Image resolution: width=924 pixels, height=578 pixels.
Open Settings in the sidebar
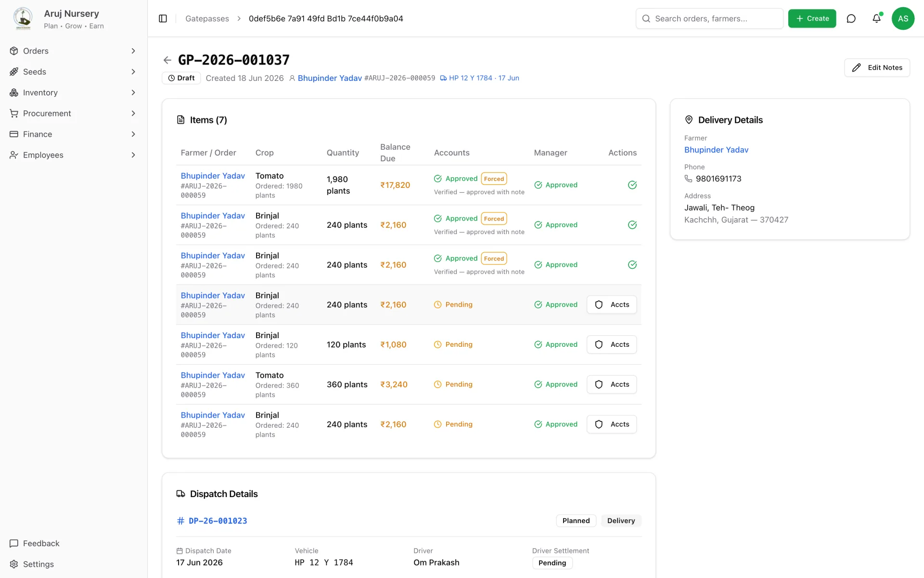73,564
